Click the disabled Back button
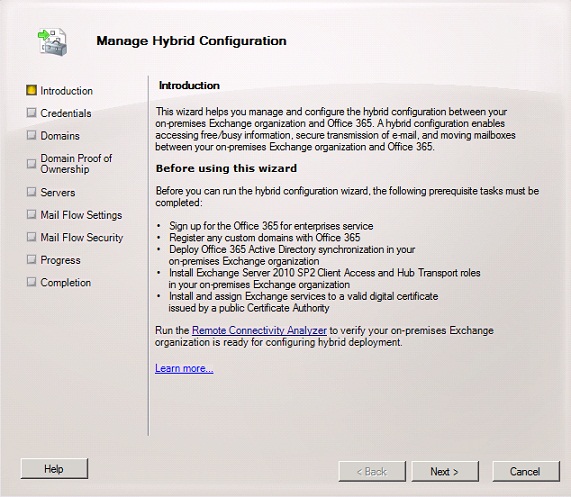The width and height of the screenshot is (571, 497). (x=372, y=472)
